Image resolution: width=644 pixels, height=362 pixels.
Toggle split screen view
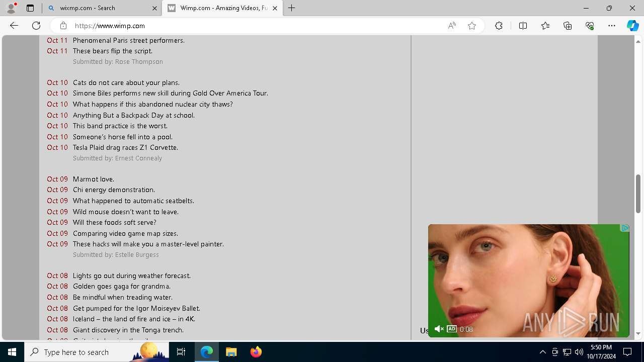523,26
